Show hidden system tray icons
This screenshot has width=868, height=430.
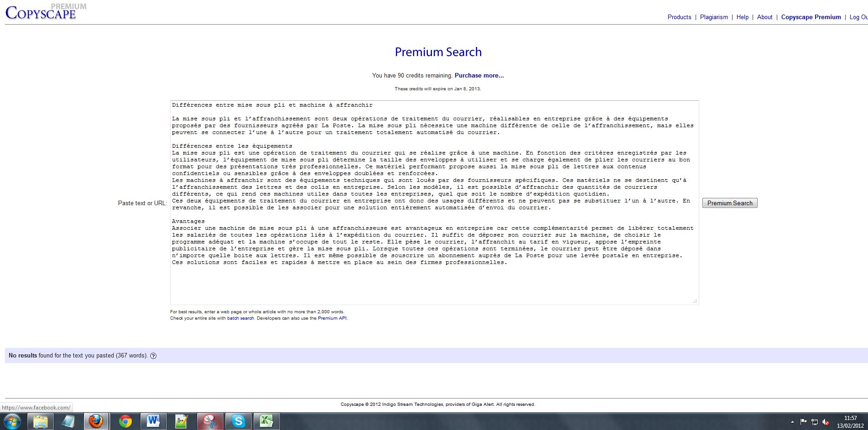[x=792, y=422]
